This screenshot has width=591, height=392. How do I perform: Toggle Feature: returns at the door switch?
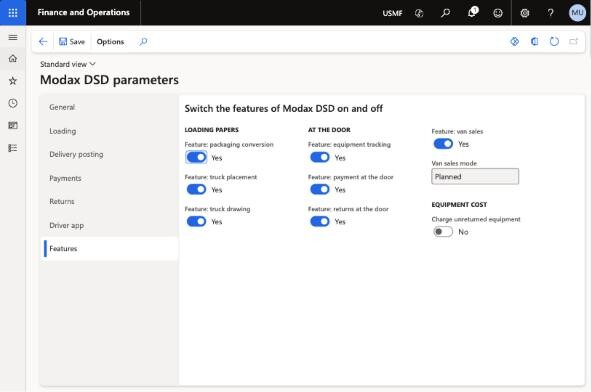pyautogui.click(x=320, y=221)
